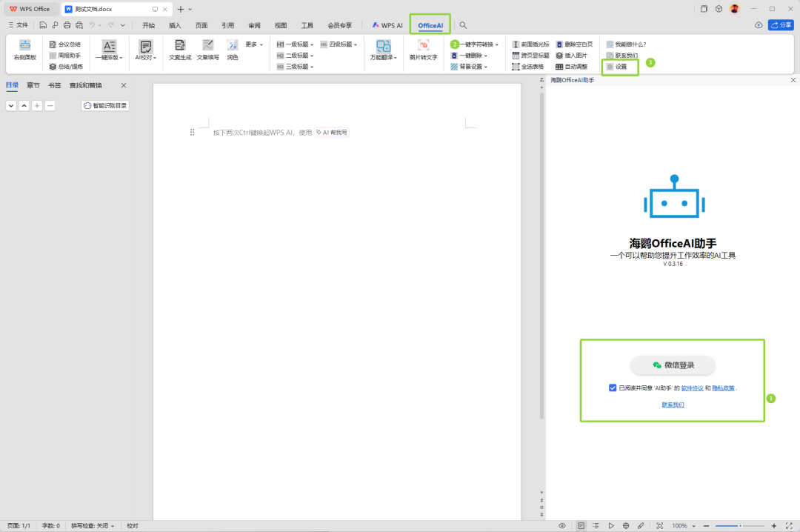Toggle the AI助手 agreement checkbox

[613, 388]
